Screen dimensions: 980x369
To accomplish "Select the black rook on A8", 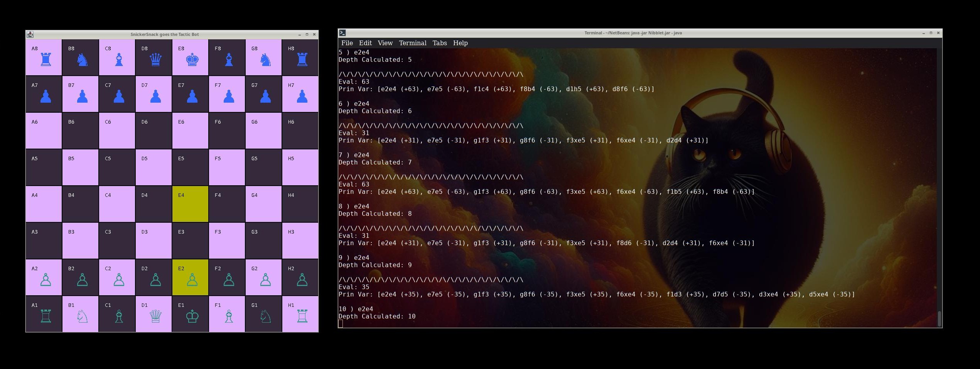I will pyautogui.click(x=46, y=59).
